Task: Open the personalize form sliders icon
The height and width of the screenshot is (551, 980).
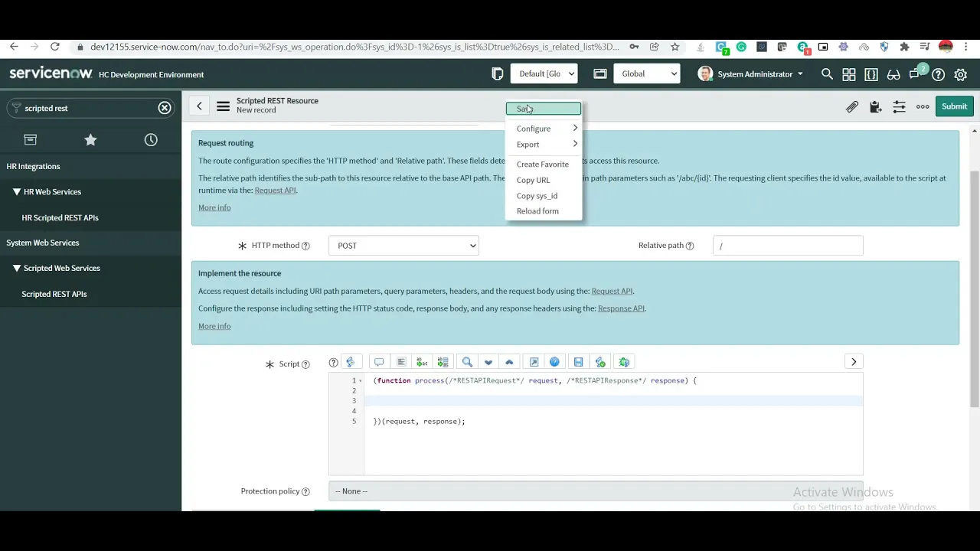Action: (x=900, y=106)
